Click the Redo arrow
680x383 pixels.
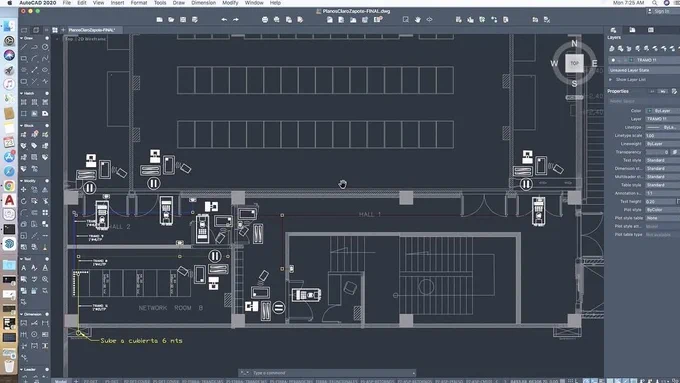(236, 20)
